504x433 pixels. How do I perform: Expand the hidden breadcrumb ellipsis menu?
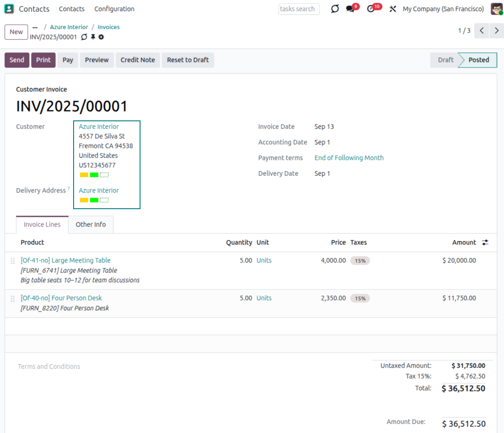35,27
